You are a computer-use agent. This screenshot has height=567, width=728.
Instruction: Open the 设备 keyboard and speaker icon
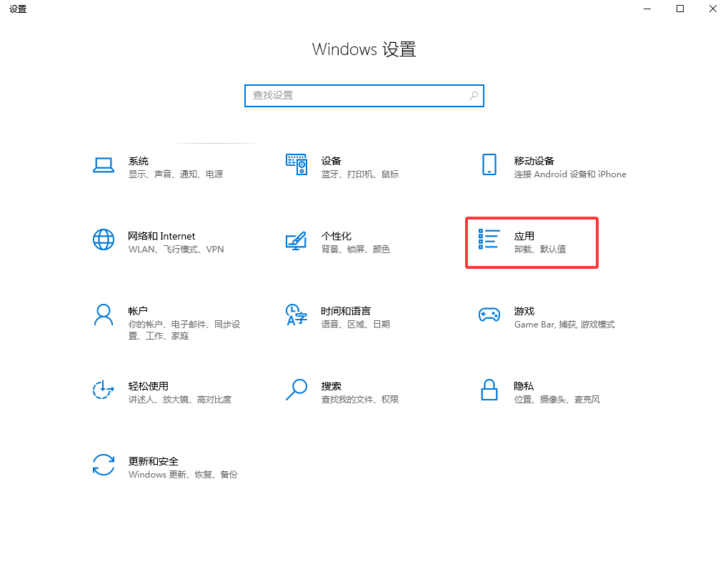[x=296, y=164]
